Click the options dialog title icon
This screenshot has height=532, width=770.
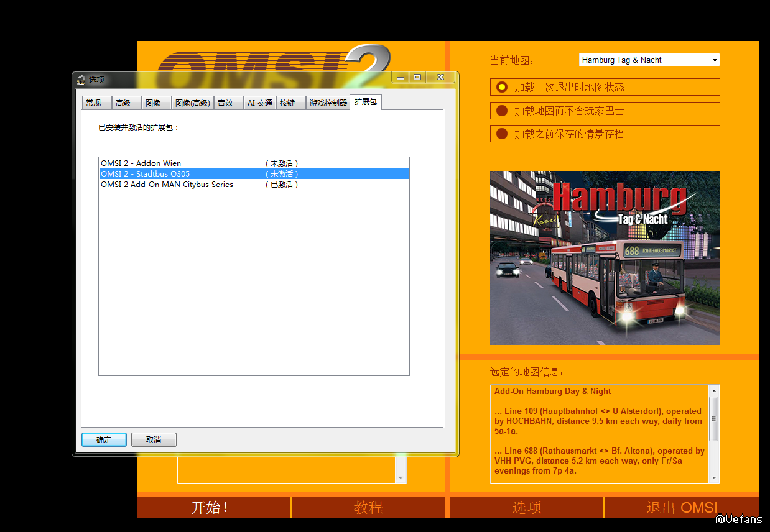[x=81, y=80]
